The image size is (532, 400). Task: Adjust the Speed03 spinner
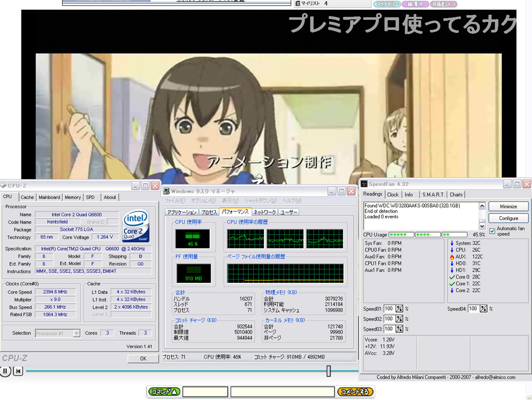tap(400, 329)
